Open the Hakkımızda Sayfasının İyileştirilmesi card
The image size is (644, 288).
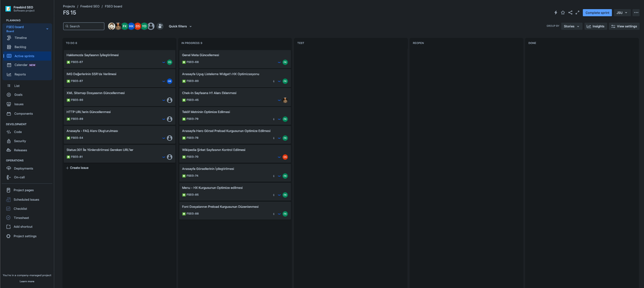[119, 59]
